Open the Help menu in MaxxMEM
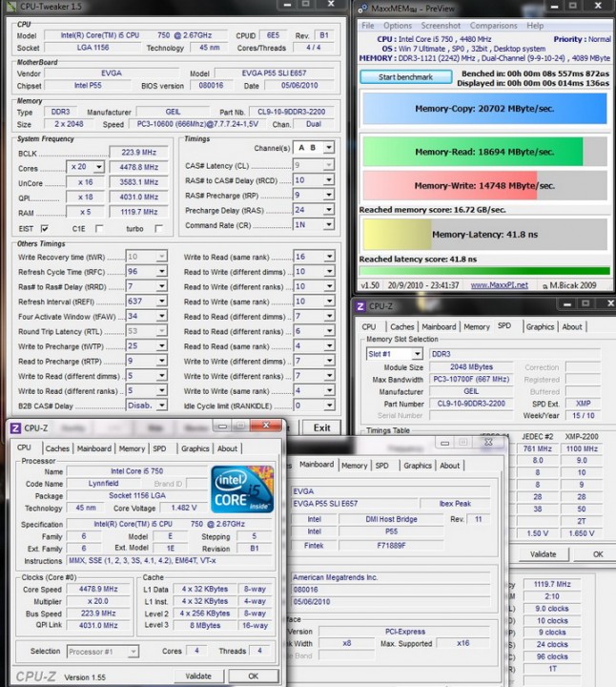Screen dimensions: 616x687 coord(535,26)
